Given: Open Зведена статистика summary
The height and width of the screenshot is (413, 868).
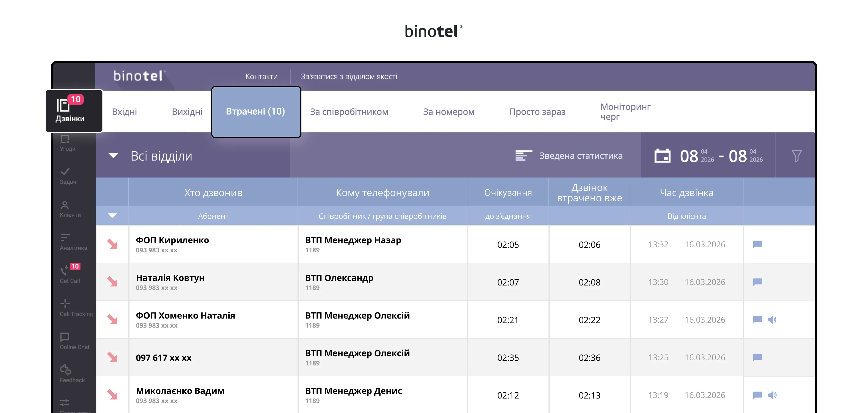Looking at the screenshot, I should point(569,155).
